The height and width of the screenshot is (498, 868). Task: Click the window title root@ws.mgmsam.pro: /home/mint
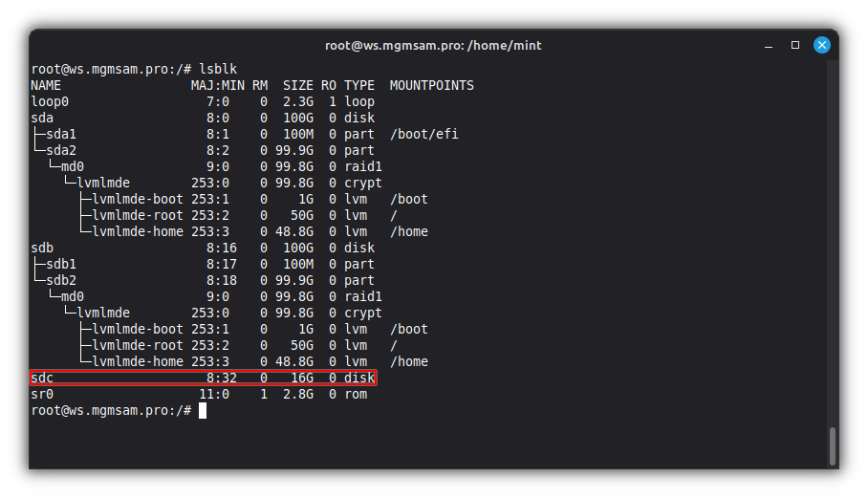click(x=433, y=45)
